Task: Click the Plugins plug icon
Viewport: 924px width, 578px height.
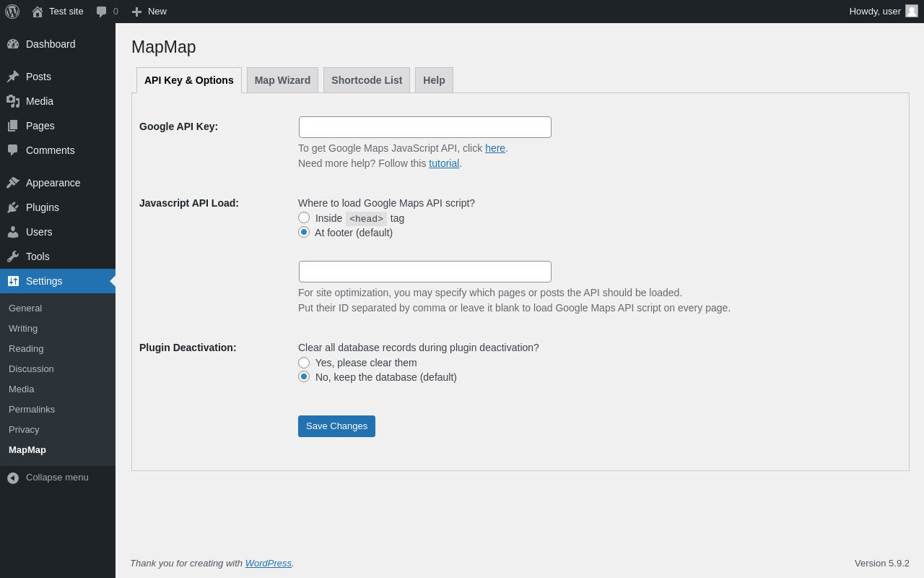Action: coord(13,207)
